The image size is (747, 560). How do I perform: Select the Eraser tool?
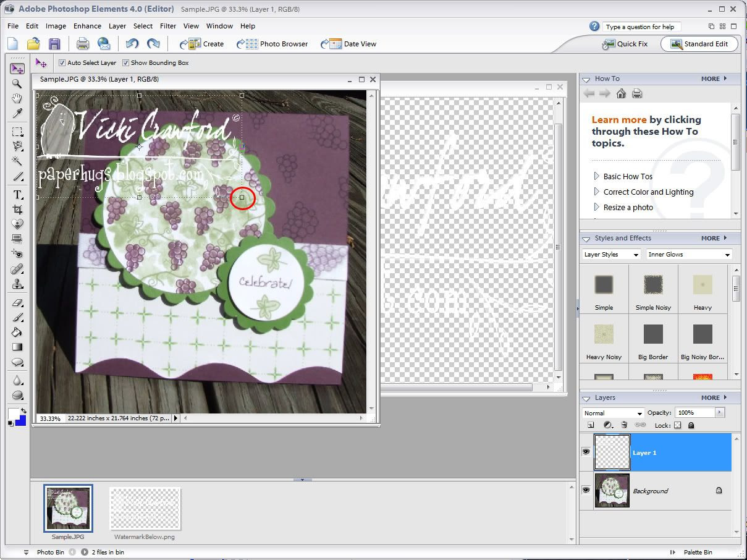click(17, 303)
